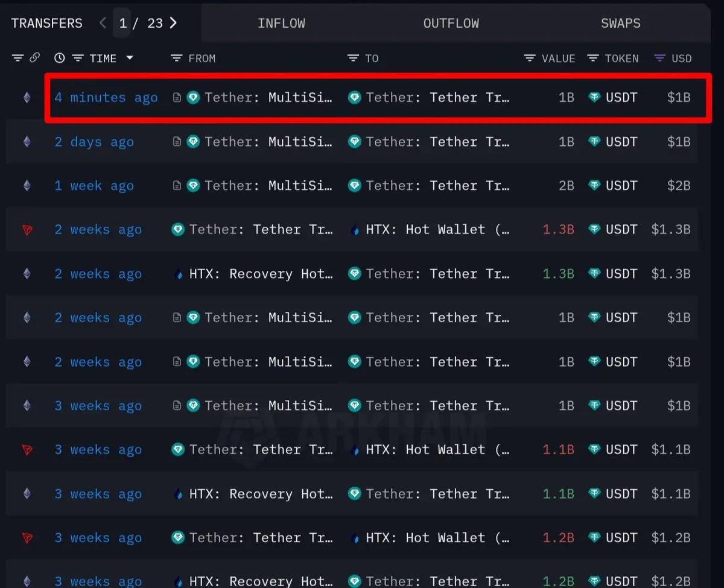This screenshot has height=588, width=724.
Task: Open HTX Hot Wallet recipient on red 1.2B row
Action: tap(437, 538)
